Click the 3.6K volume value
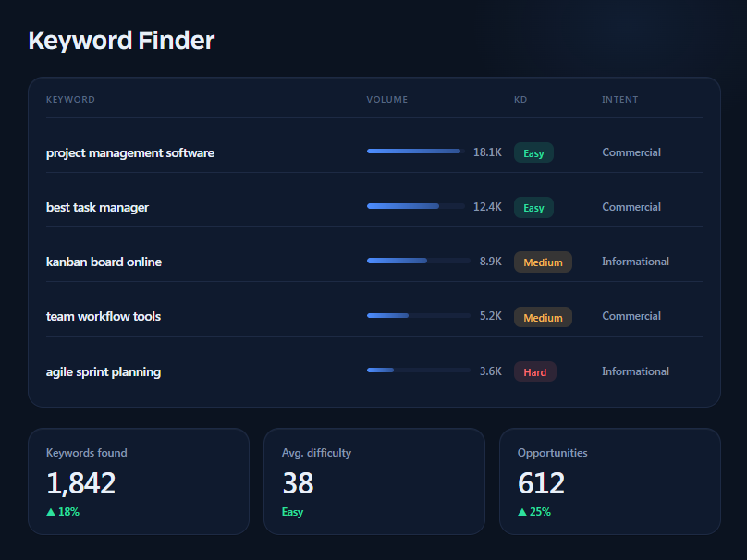Viewport: 747px width, 560px height. pos(491,371)
